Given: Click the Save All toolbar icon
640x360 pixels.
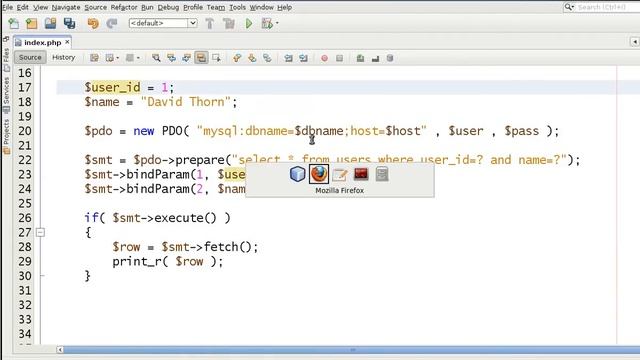Looking at the screenshot, I should pos(69,24).
